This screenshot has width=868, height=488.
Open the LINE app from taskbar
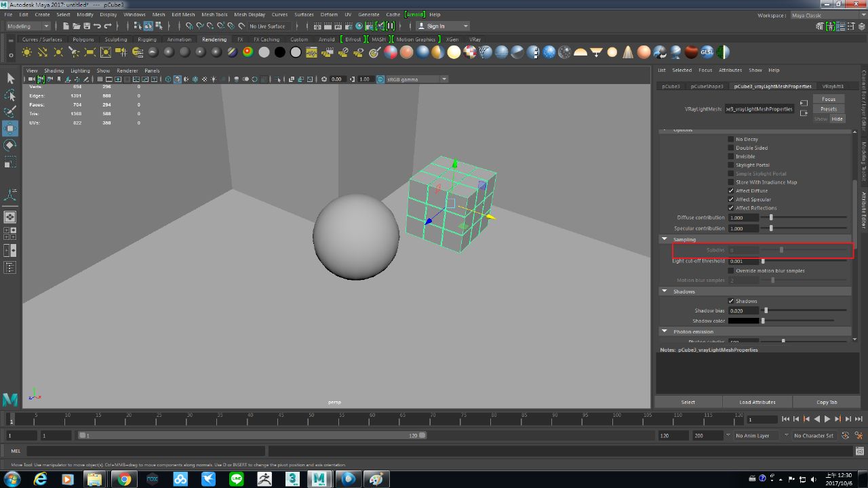click(237, 479)
